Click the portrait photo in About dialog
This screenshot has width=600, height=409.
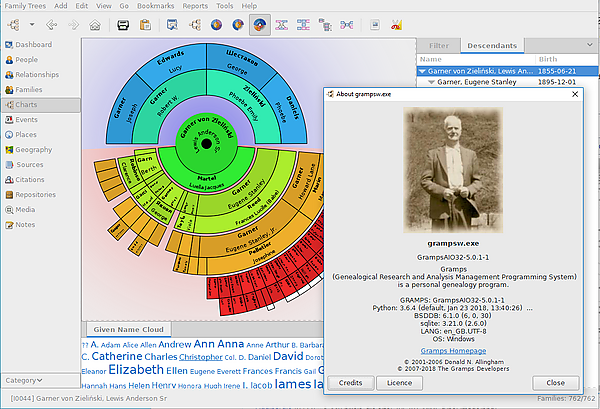click(453, 170)
